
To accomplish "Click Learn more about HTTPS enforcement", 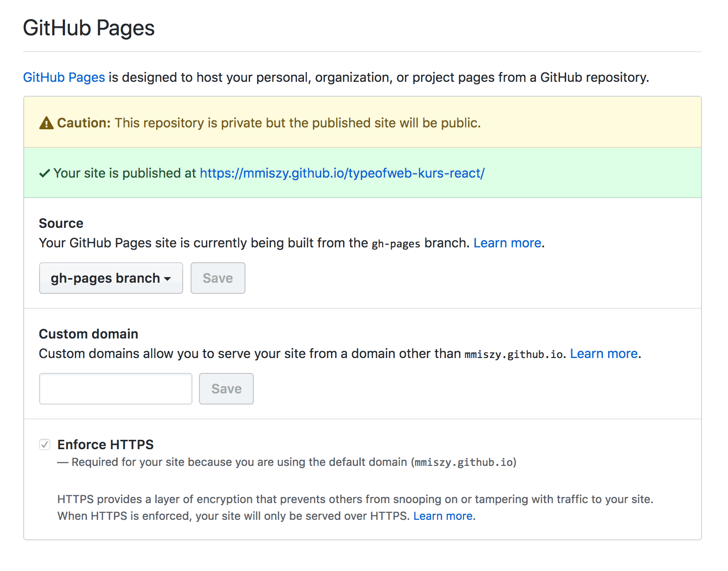I will tap(443, 516).
